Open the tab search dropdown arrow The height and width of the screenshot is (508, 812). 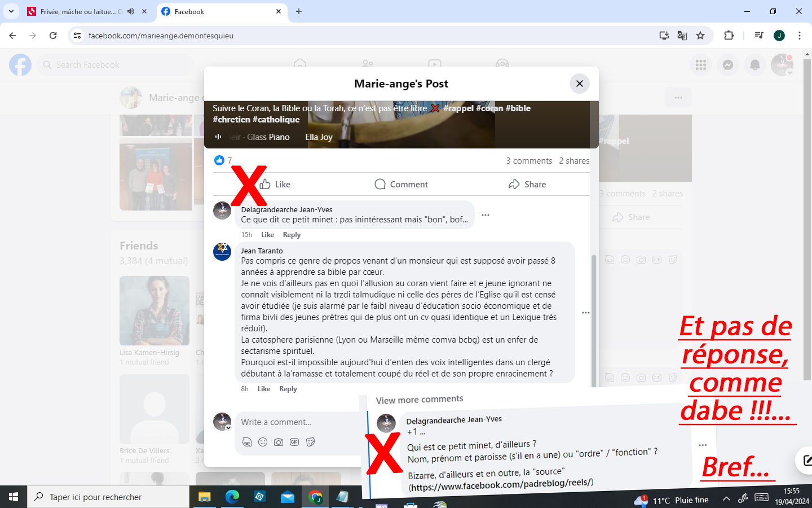[11, 11]
